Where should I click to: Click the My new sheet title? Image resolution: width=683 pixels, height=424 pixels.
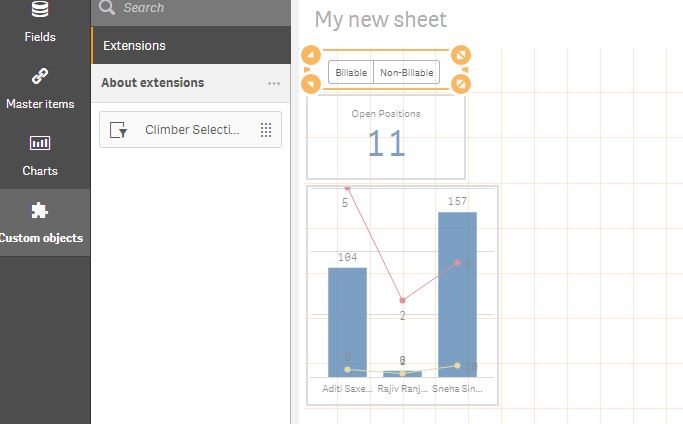(x=381, y=20)
